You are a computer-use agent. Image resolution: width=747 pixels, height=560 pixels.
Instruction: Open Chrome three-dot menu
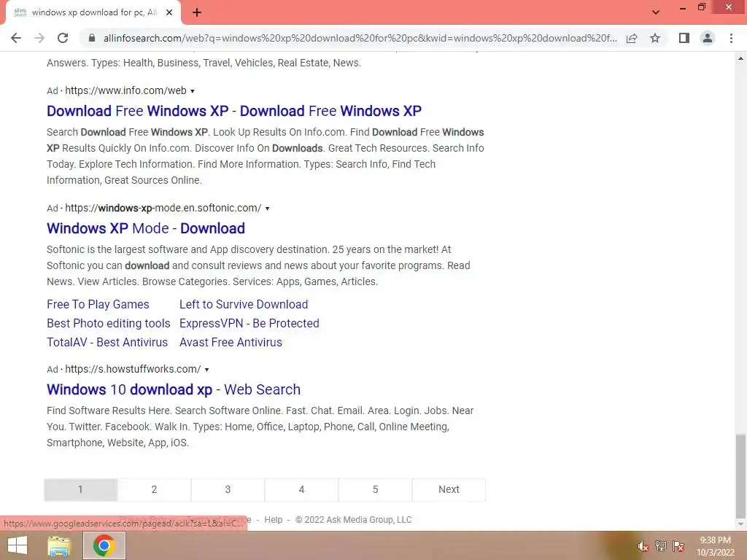731,38
